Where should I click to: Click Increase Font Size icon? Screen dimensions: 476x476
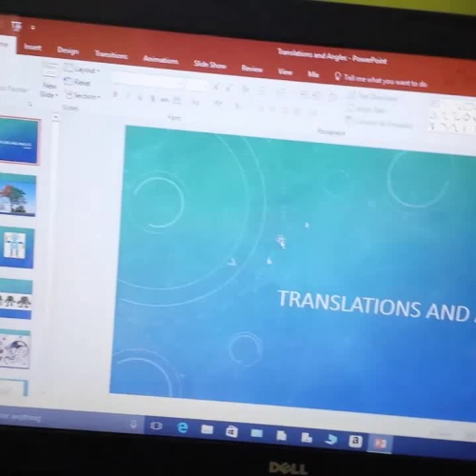pos(216,87)
